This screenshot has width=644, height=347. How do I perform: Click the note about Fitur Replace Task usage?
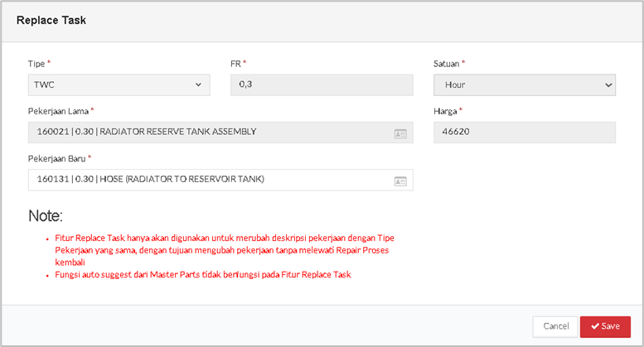[225, 250]
